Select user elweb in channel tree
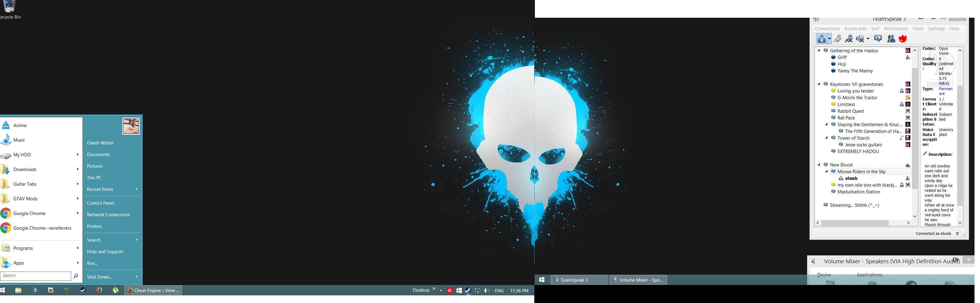 point(851,179)
